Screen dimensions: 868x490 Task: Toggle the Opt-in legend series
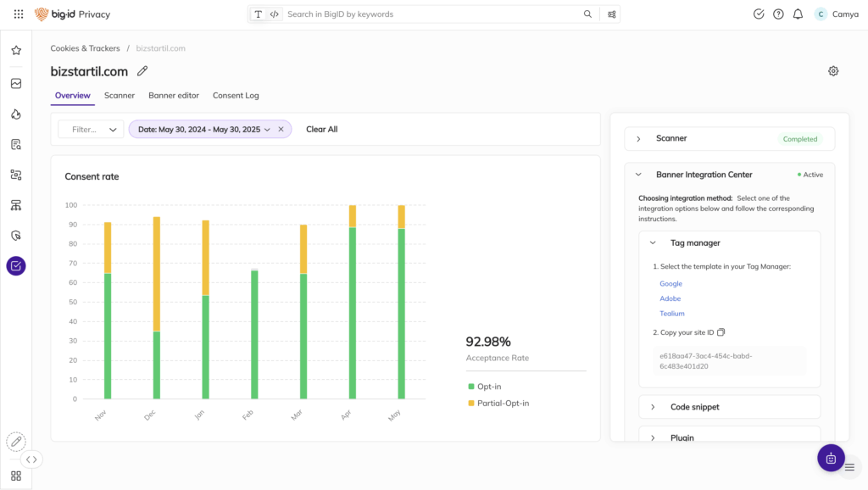point(490,387)
